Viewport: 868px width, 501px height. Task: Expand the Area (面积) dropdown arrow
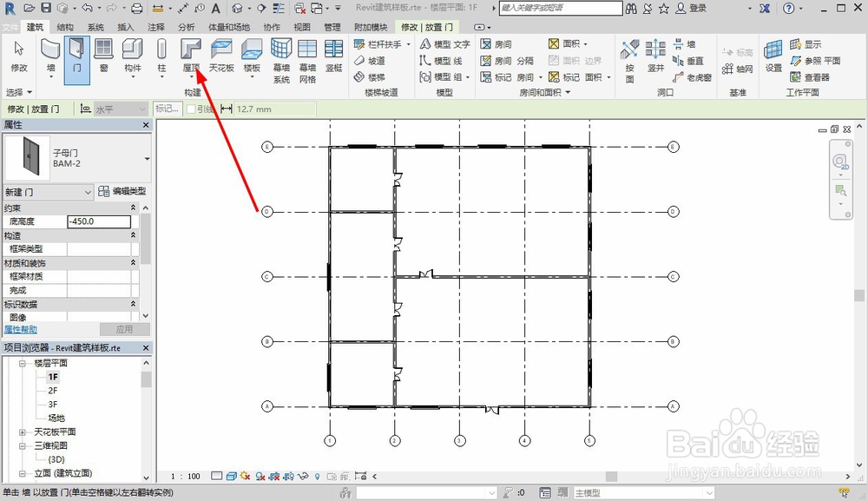pyautogui.click(x=585, y=43)
